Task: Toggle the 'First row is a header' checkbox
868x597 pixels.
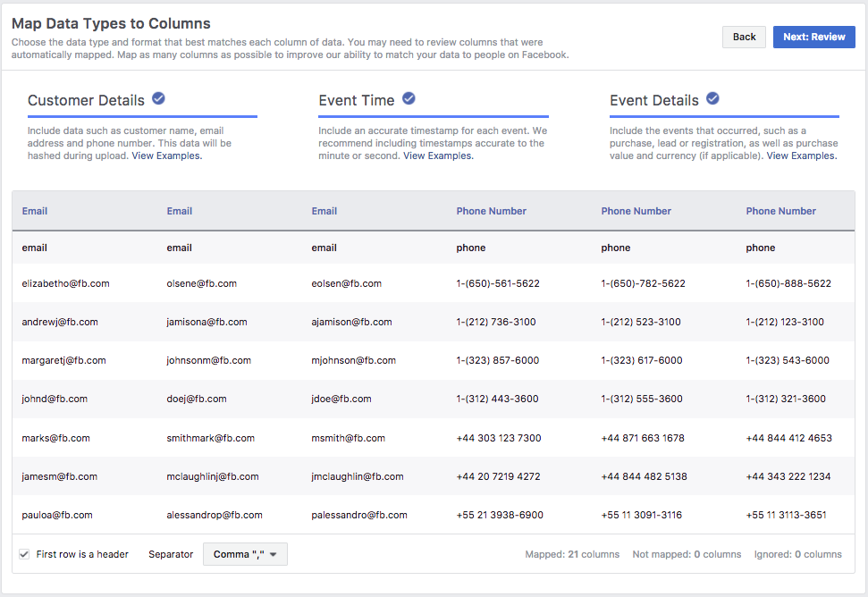Action: point(24,554)
